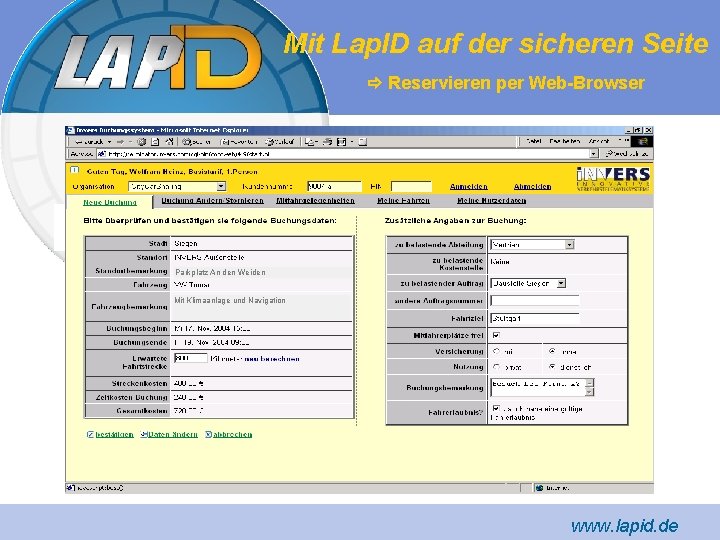This screenshot has width=720, height=540.
Task: Click the abbrechen link
Action: [x=232, y=434]
